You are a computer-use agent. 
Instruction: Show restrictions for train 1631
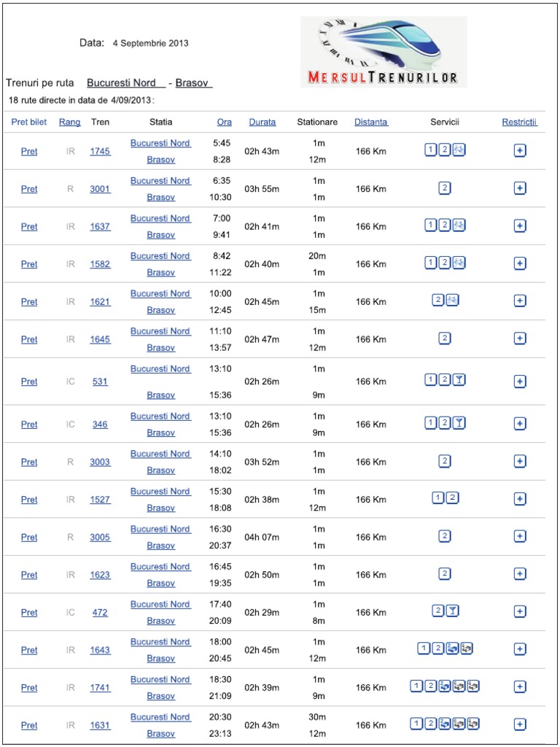(520, 724)
